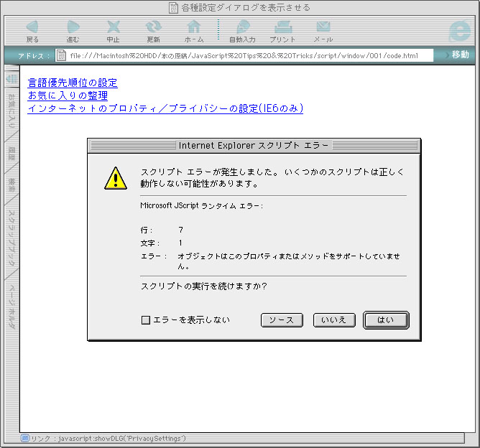480x448 pixels.
Task: Click the document icon in window title
Action: click(x=173, y=8)
